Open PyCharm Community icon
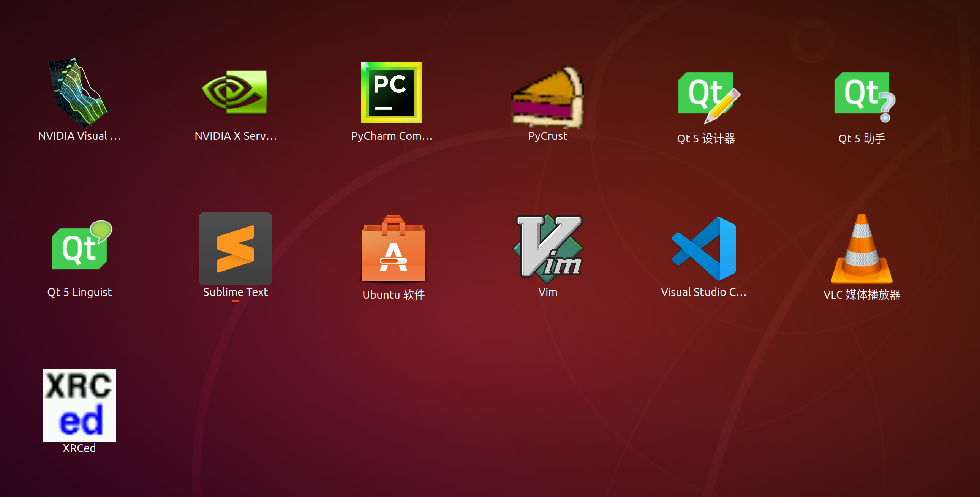The width and height of the screenshot is (980, 497). click(391, 92)
